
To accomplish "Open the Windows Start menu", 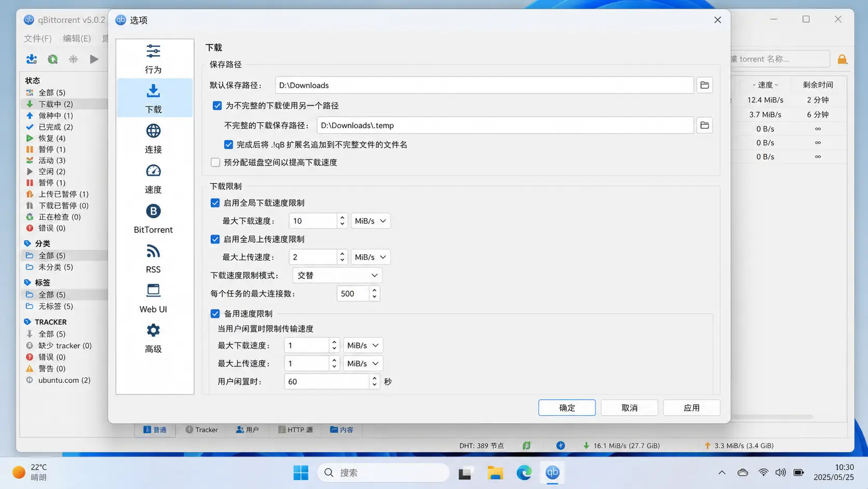I will [x=301, y=472].
